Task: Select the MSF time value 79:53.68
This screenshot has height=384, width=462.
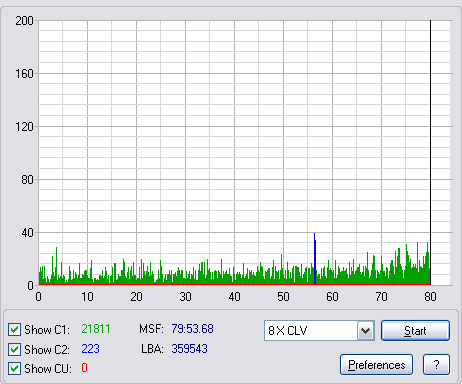Action: pyautogui.click(x=192, y=329)
